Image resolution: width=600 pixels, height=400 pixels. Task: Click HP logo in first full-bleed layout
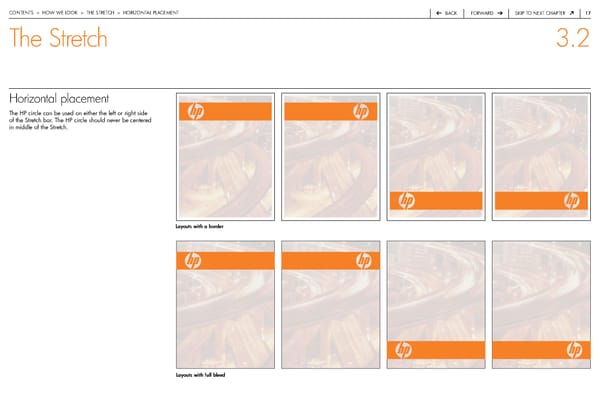(193, 261)
